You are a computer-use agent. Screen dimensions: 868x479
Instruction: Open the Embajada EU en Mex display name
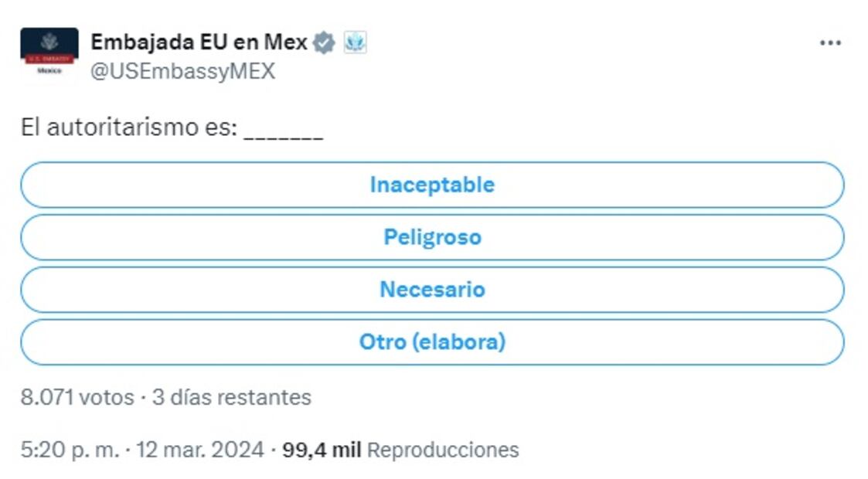tap(199, 42)
